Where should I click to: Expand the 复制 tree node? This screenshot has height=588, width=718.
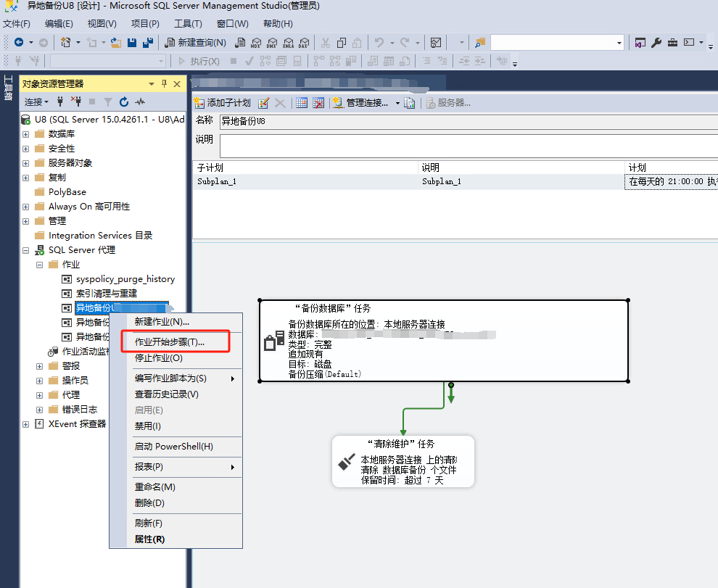tap(25, 178)
